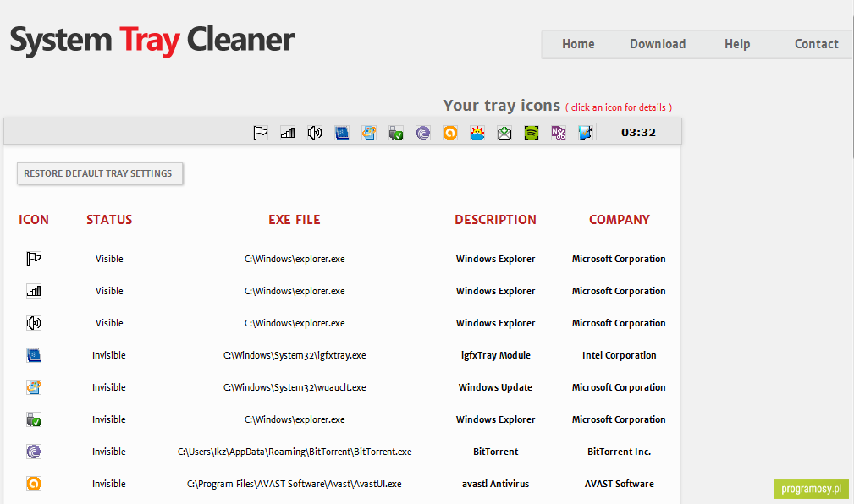This screenshot has width=854, height=504.
Task: Click the Visible status of the flag row
Action: click(109, 259)
